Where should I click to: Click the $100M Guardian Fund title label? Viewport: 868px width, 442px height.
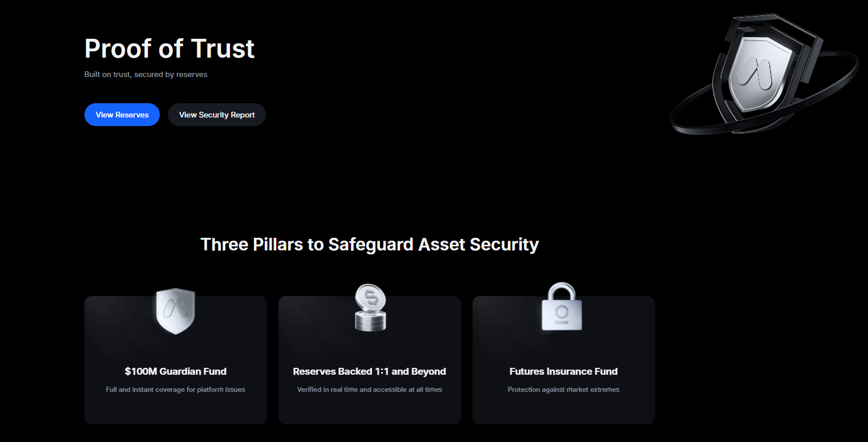(x=175, y=371)
